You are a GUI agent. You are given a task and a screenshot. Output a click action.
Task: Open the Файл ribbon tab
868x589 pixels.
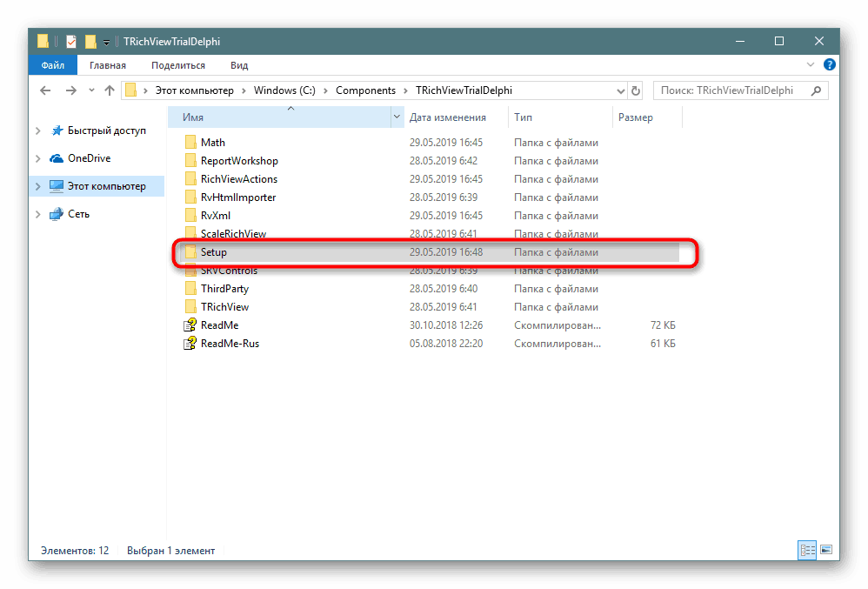click(x=52, y=65)
